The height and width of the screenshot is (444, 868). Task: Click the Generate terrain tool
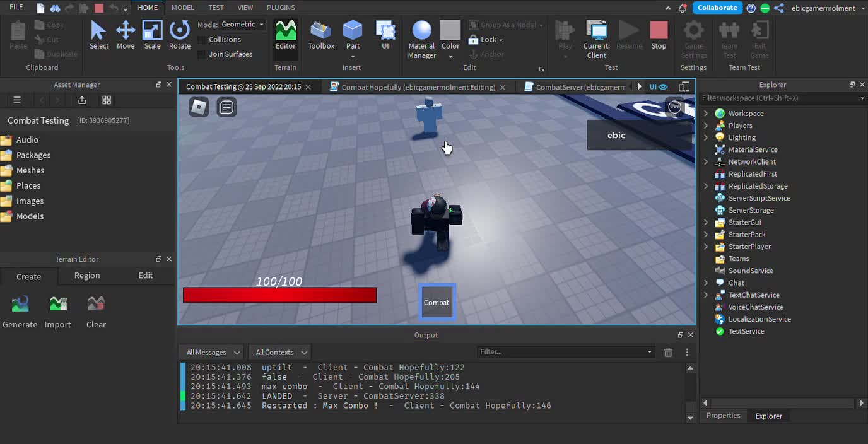tap(20, 312)
